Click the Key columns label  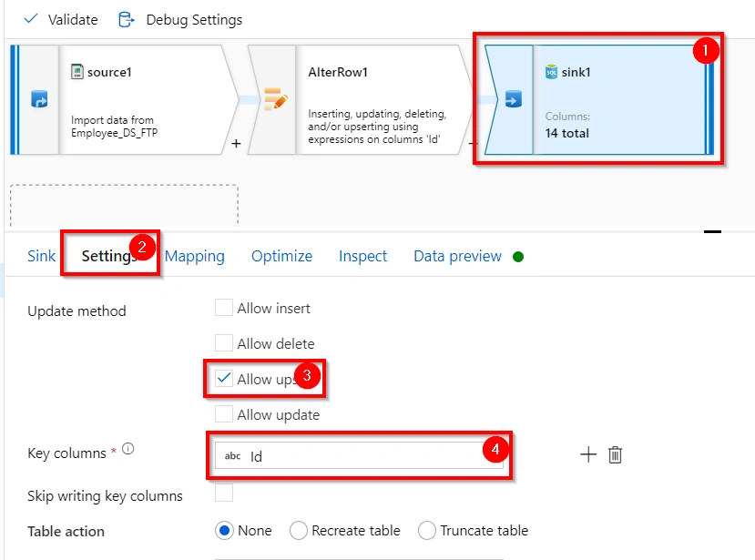pyautogui.click(x=66, y=453)
